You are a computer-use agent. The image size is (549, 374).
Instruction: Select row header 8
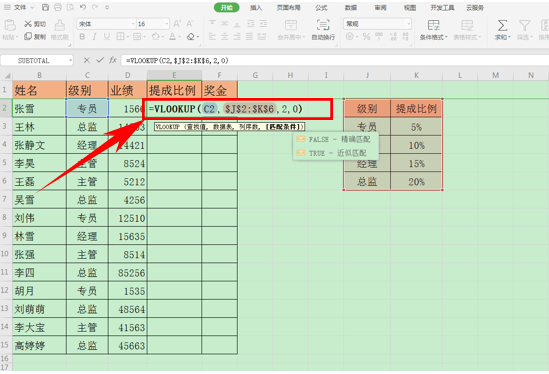pos(5,217)
